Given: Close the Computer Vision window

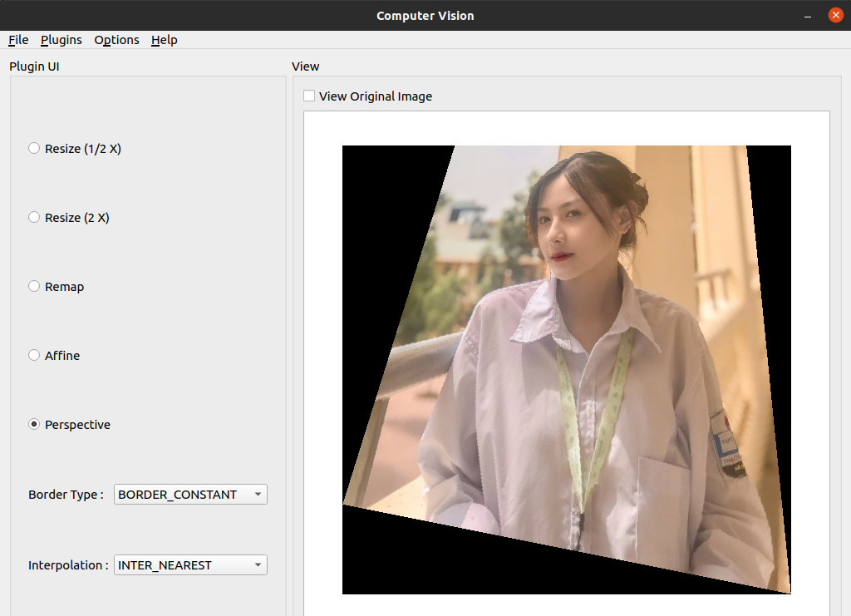Looking at the screenshot, I should (x=836, y=15).
